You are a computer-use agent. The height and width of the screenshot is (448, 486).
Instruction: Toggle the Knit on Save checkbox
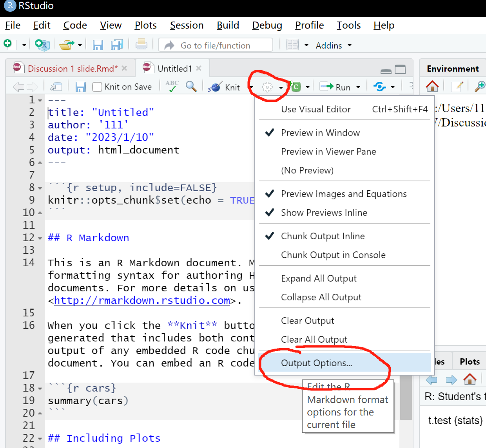(x=97, y=87)
